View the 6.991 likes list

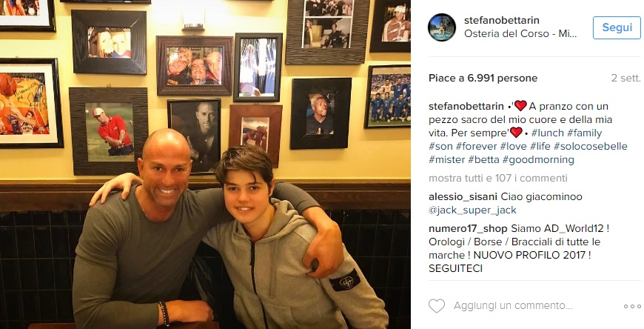click(483, 78)
